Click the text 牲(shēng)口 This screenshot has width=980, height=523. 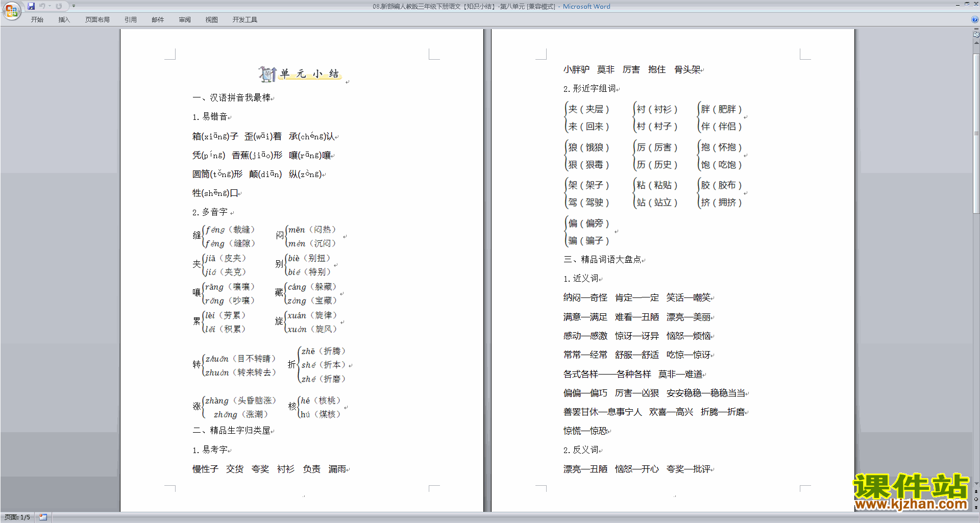click(x=215, y=193)
